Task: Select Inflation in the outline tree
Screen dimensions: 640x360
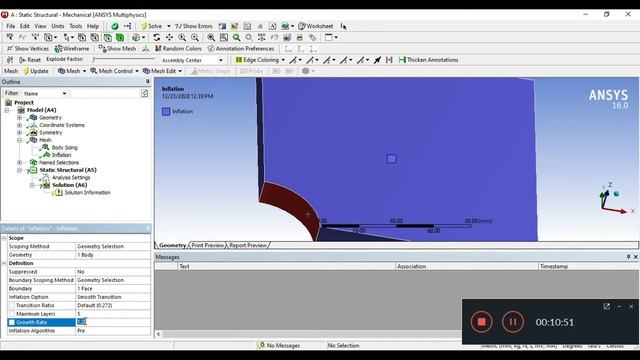Action: tap(61, 155)
